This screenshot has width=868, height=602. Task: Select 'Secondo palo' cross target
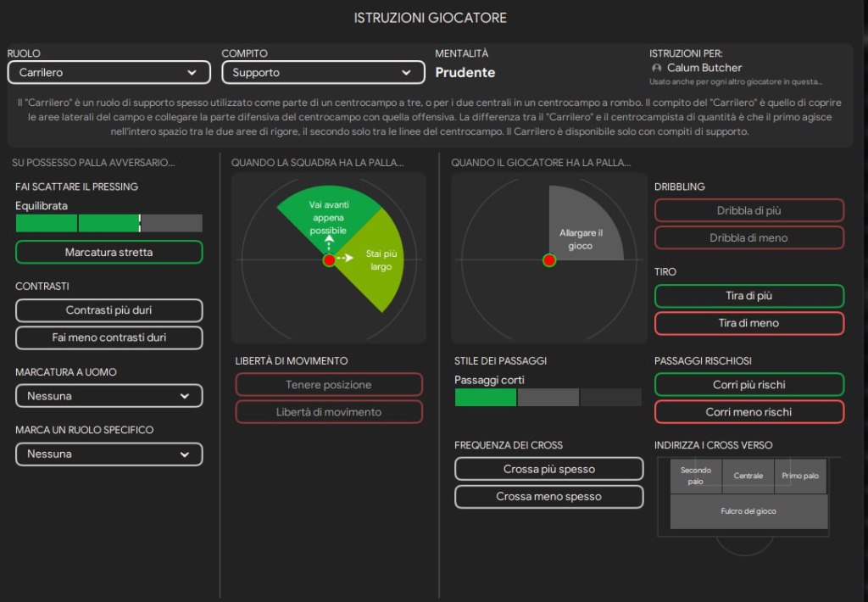point(696,476)
